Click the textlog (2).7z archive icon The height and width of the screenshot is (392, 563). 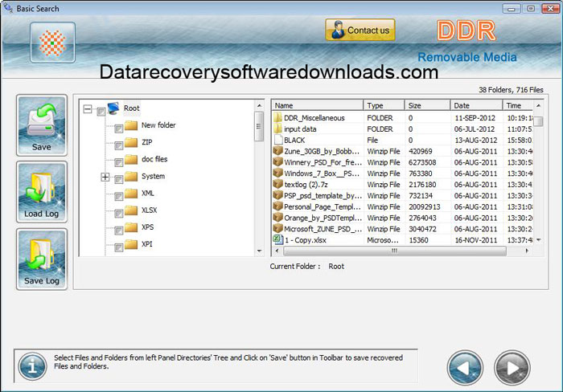(x=277, y=184)
